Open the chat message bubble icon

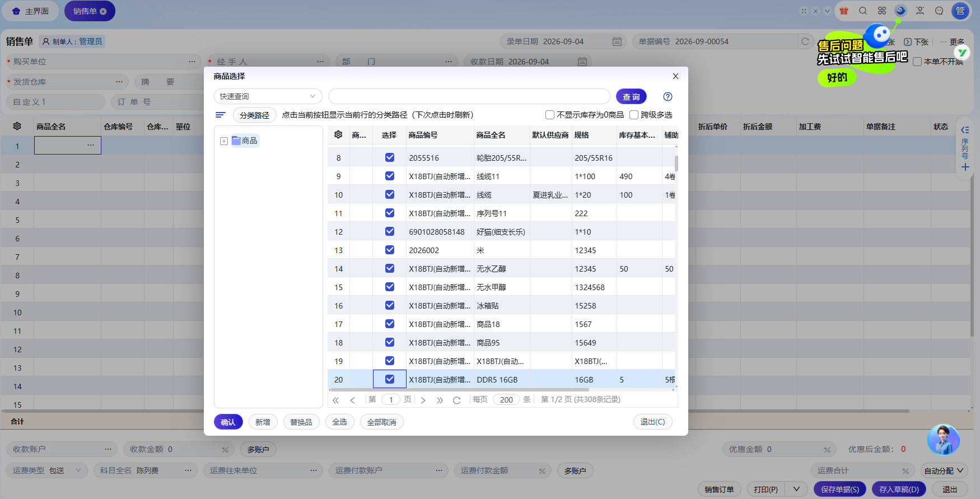coord(939,11)
